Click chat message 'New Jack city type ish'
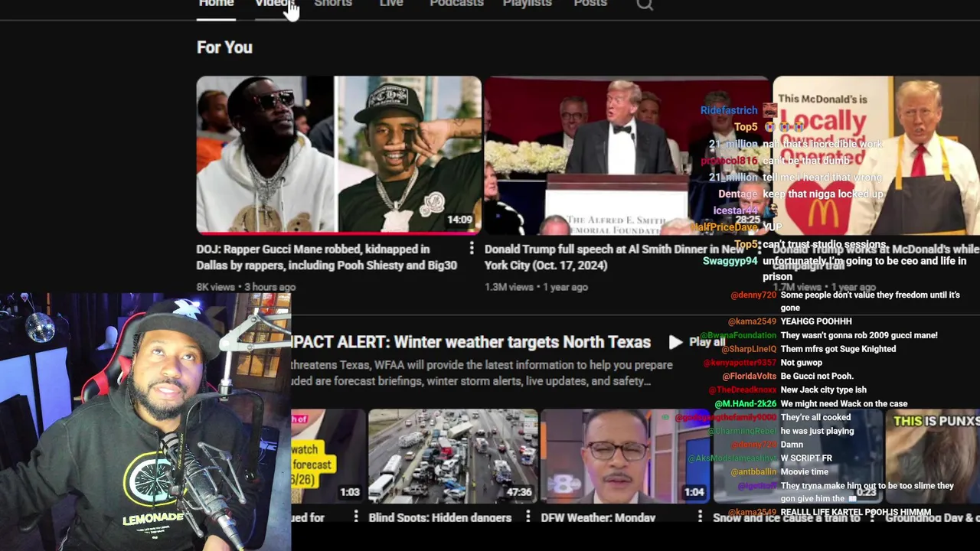 tap(823, 390)
